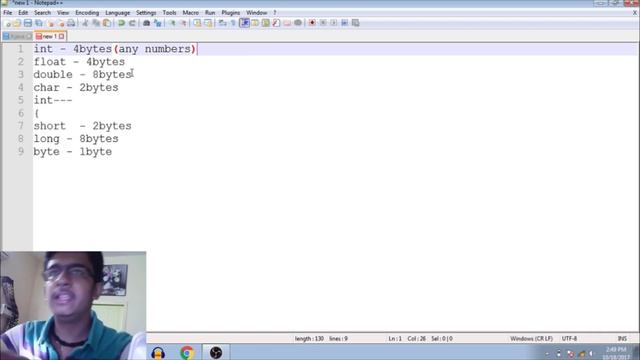Image resolution: width=640 pixels, height=360 pixels.
Task: Click the Stop Recording macro icon
Action: [x=323, y=23]
